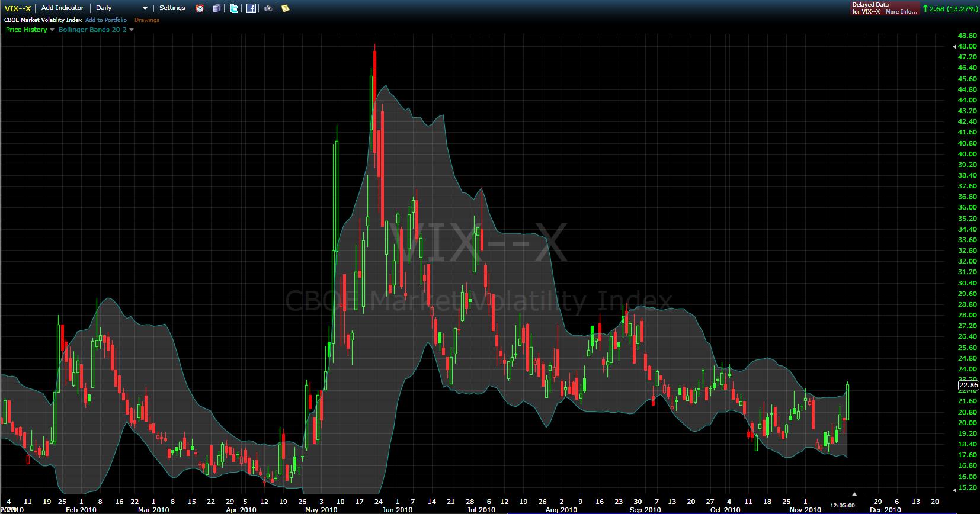
Task: Click the green up-arrow change indicator
Action: click(x=925, y=8)
